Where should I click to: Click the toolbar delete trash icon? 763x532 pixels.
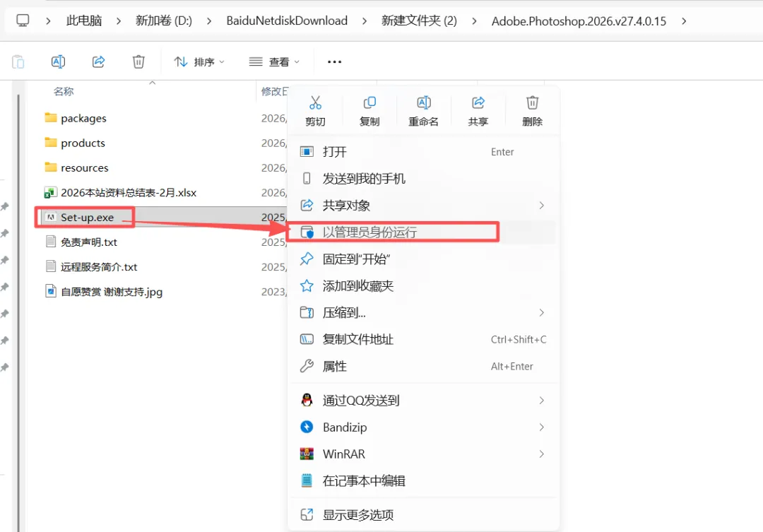pyautogui.click(x=138, y=61)
